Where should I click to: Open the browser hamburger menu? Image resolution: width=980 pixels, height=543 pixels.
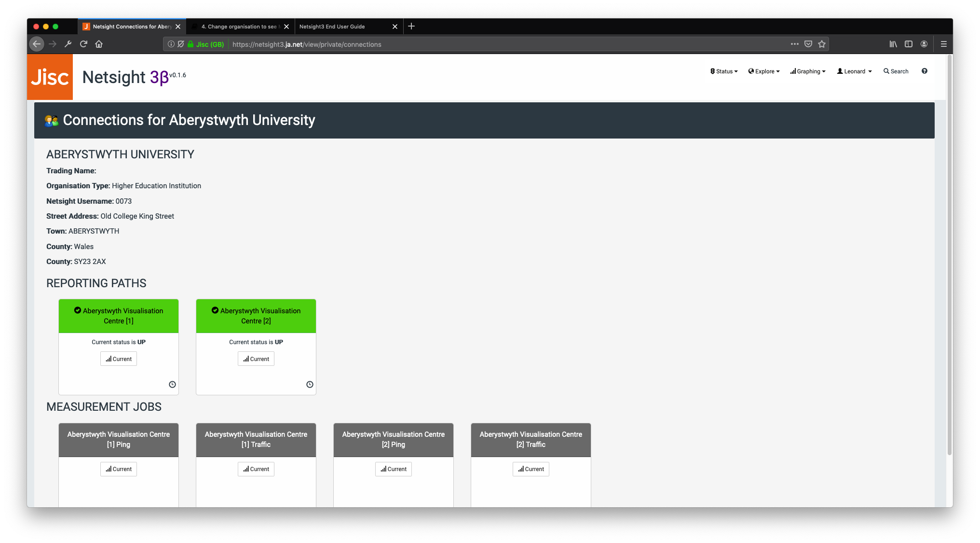click(x=944, y=44)
